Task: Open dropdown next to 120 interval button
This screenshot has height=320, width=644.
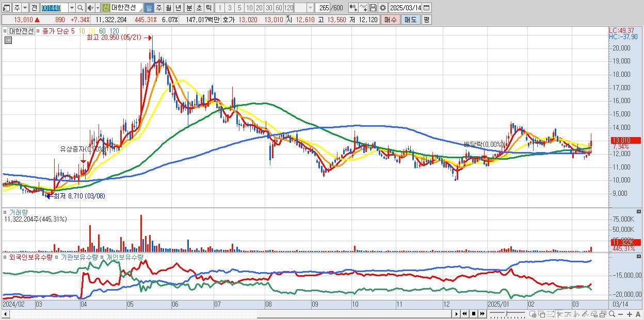Action: click(310, 8)
